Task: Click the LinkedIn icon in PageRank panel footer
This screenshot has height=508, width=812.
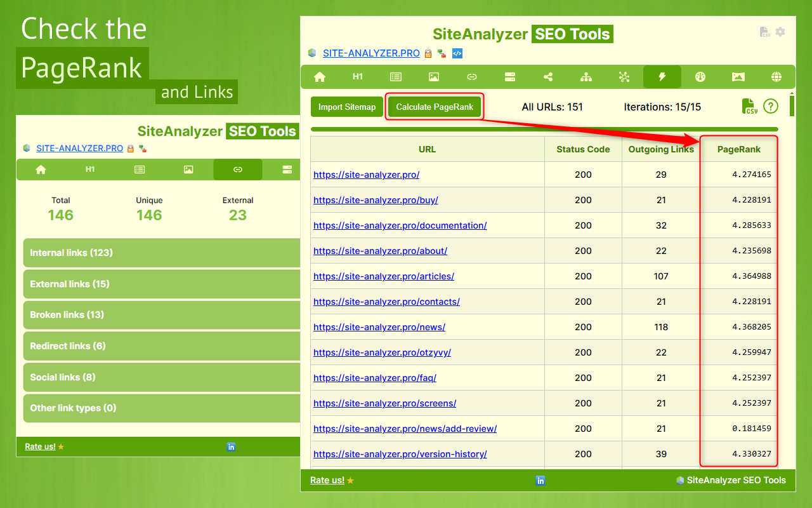Action: (540, 481)
